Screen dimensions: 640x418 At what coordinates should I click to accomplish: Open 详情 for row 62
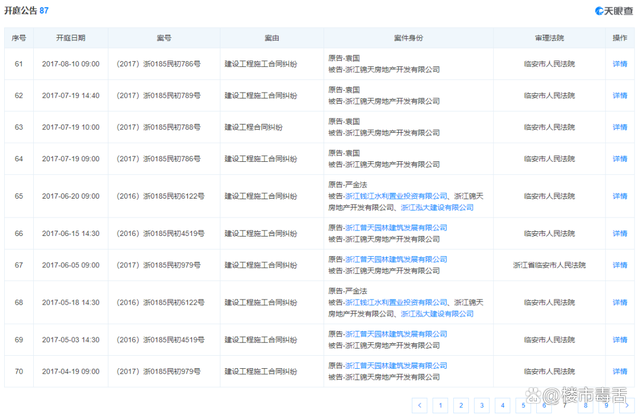click(620, 95)
